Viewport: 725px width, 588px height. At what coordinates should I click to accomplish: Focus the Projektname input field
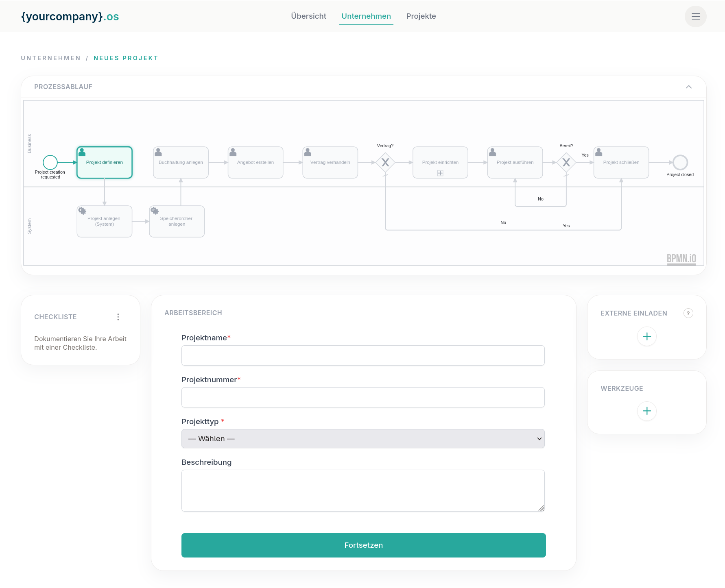pos(363,355)
